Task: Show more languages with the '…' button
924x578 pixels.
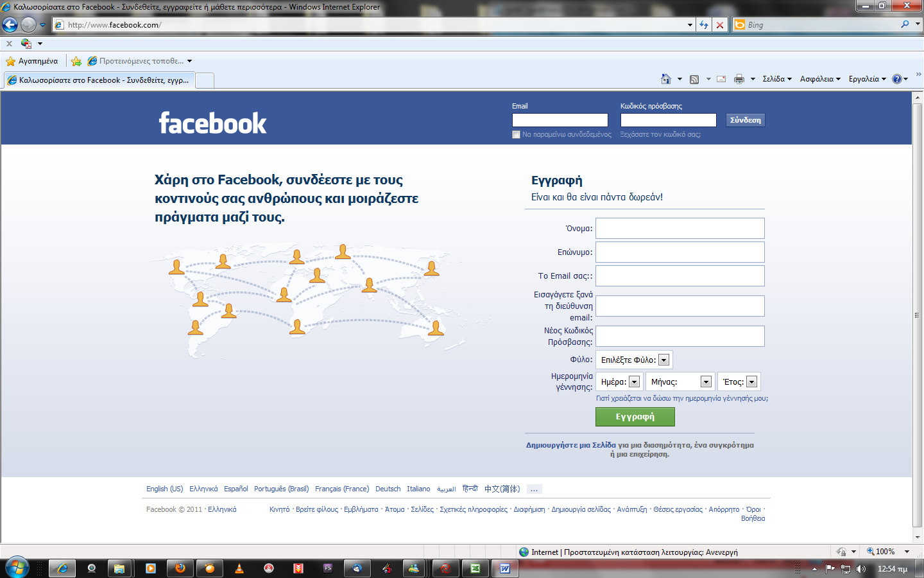Action: [x=534, y=489]
